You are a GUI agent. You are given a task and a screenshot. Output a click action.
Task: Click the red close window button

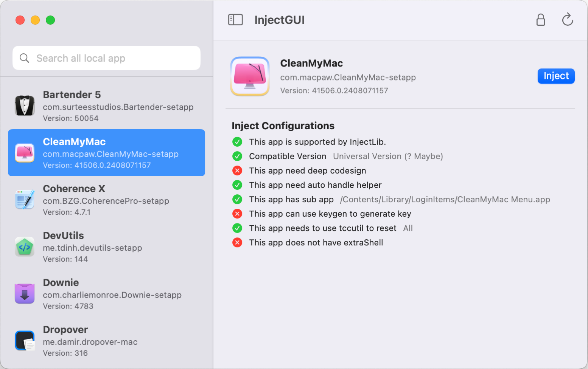click(20, 20)
